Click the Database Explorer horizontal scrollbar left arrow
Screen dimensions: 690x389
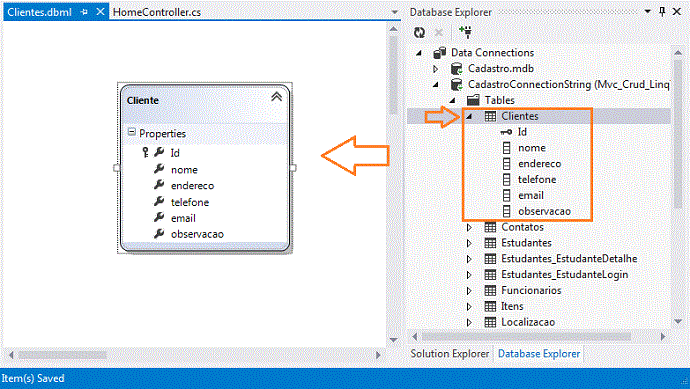tap(414, 337)
